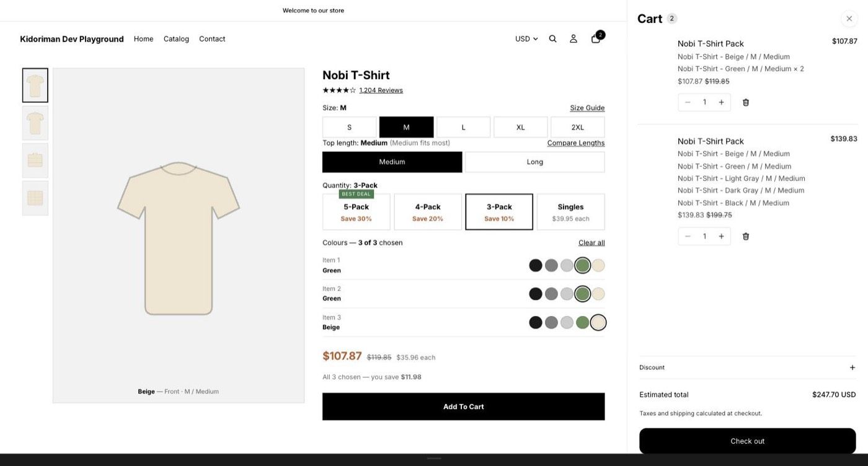The height and width of the screenshot is (466, 868).
Task: Decrease quantity of the $107.87 pack
Action: (688, 102)
